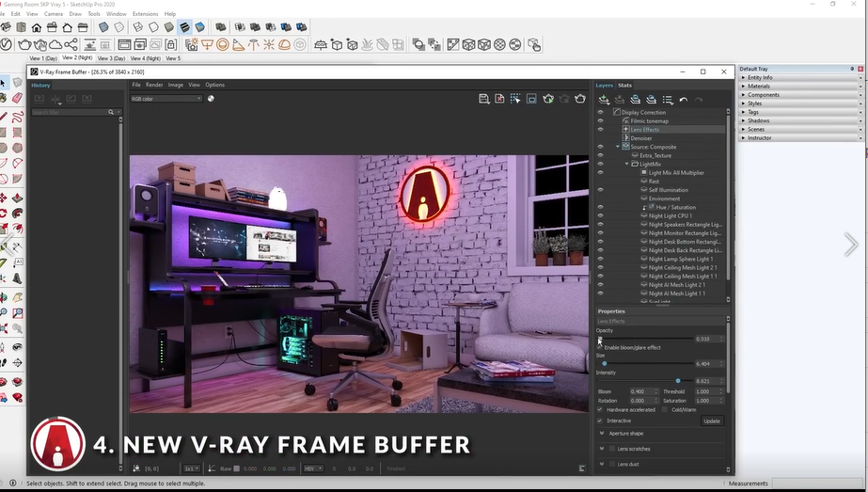Screen dimensions: 868x492
Task: Select the Filmic tonemap layer
Action: 649,120
